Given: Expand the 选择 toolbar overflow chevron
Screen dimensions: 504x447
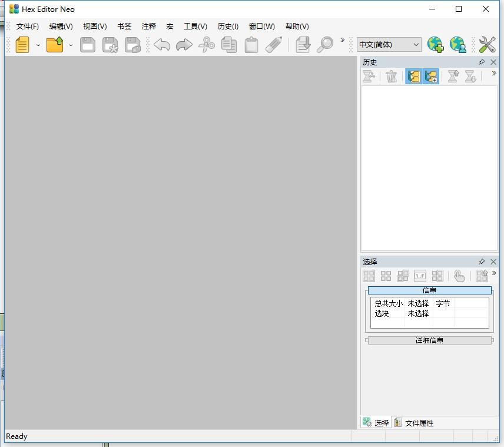Looking at the screenshot, I should pyautogui.click(x=494, y=273).
